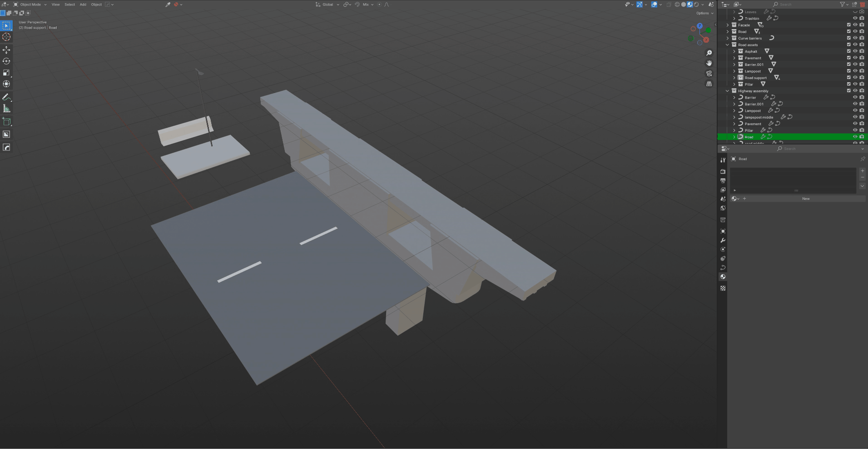Open the Global transform orientation dropdown
868x449 pixels.
(x=327, y=5)
